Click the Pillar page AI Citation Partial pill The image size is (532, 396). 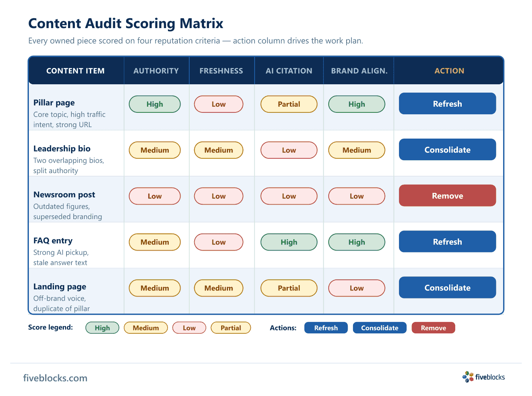(289, 104)
